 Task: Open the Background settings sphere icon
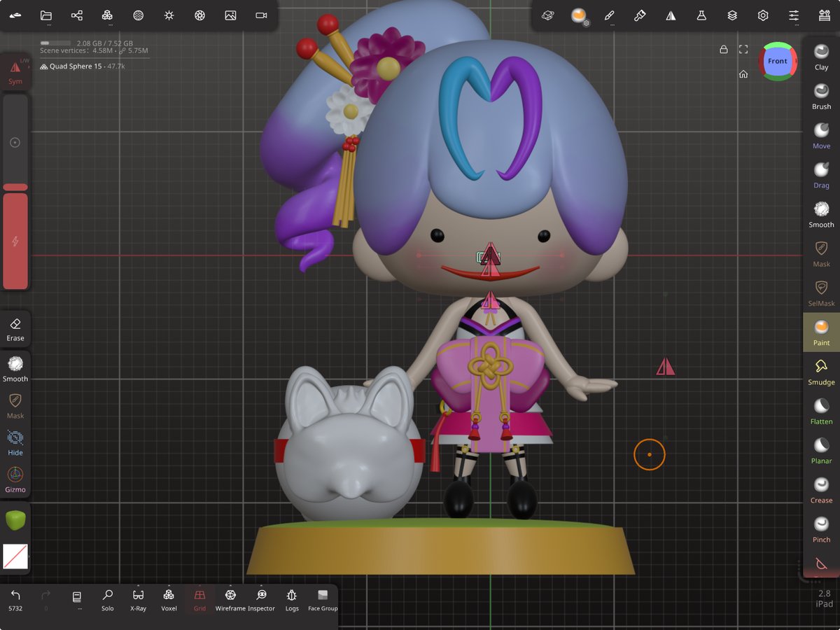pos(138,15)
